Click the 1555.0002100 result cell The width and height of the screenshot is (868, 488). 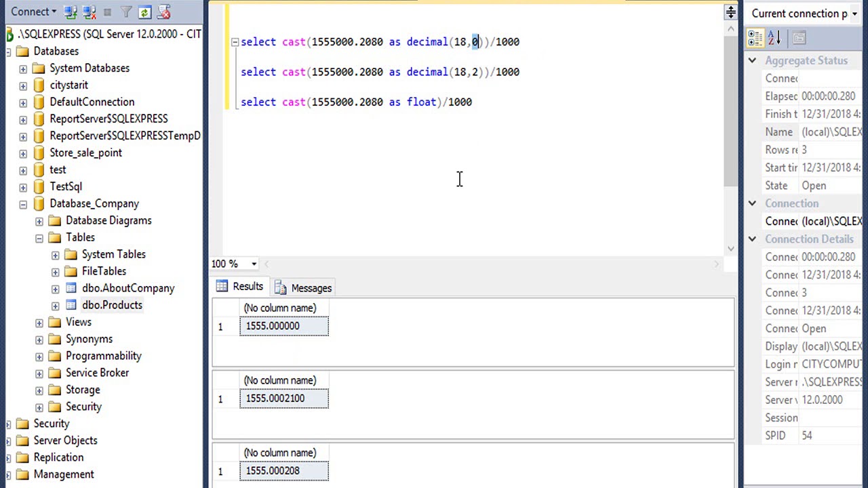284,399
